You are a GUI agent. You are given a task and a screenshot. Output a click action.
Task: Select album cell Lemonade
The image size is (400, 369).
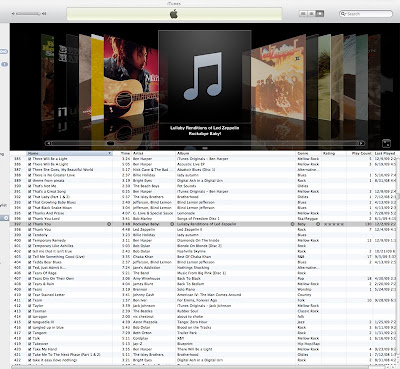[x=186, y=213]
